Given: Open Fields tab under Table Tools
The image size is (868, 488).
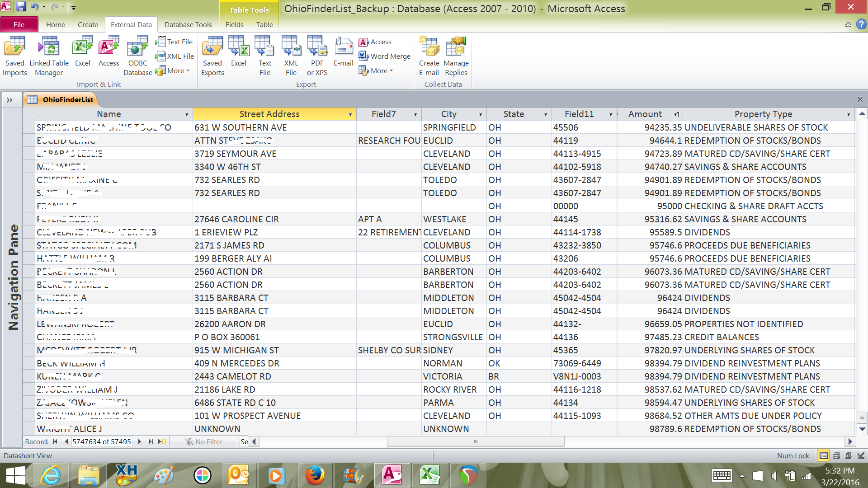Looking at the screenshot, I should coord(235,24).
